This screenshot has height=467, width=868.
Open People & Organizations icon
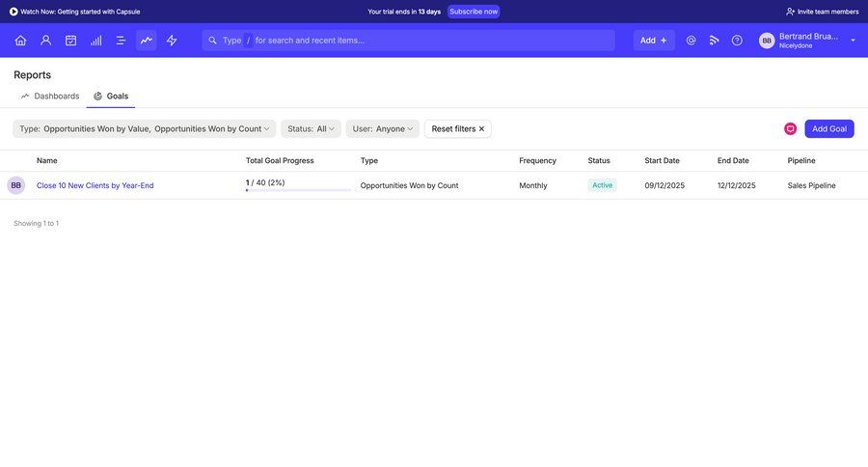(45, 41)
